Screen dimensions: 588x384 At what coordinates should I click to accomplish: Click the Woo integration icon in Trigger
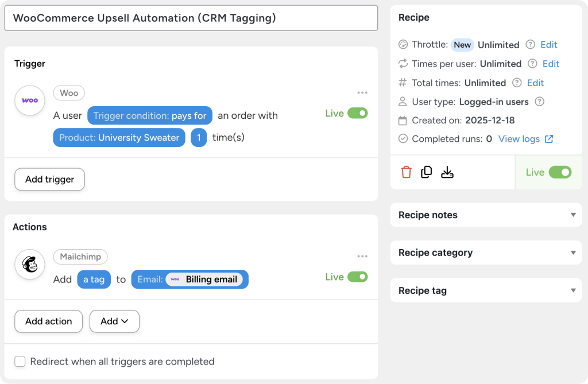29,100
